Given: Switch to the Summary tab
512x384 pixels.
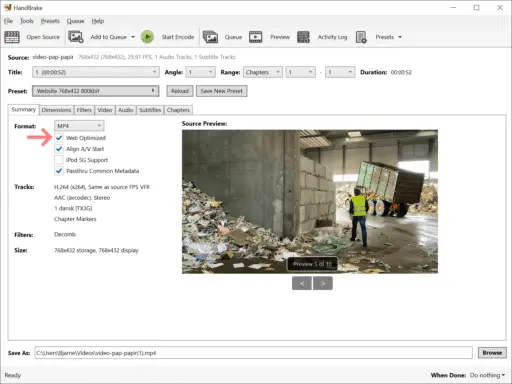Looking at the screenshot, I should pos(23,109).
